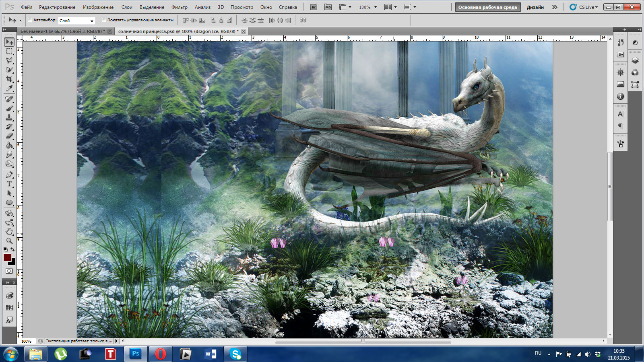Select the Rectangular Marquee tool

(x=9, y=51)
